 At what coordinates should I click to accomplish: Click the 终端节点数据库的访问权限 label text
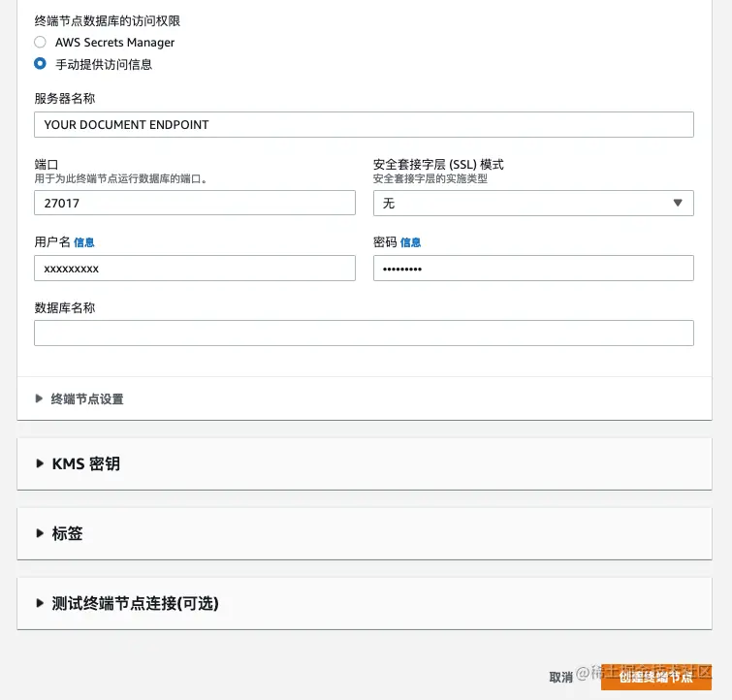(x=108, y=21)
